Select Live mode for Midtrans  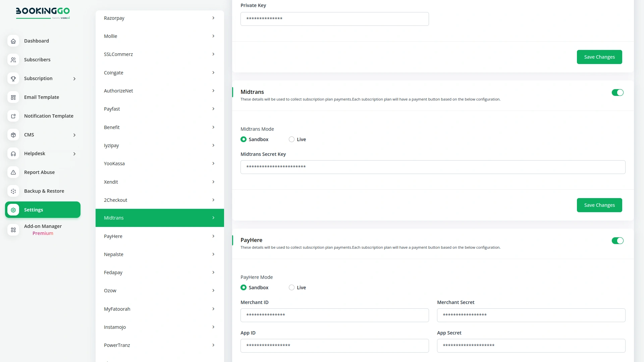291,139
